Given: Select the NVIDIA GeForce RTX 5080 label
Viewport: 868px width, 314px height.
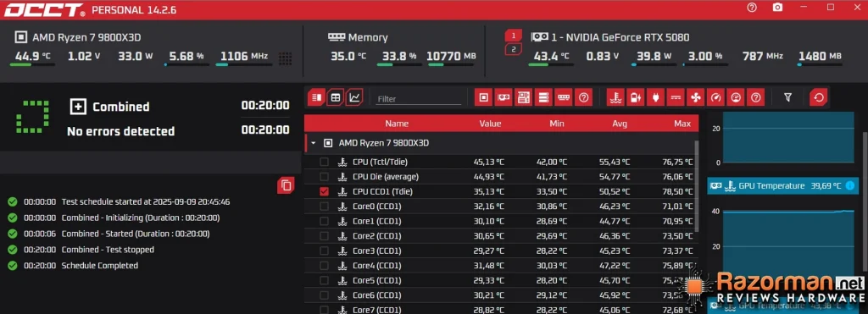Looking at the screenshot, I should point(620,37).
